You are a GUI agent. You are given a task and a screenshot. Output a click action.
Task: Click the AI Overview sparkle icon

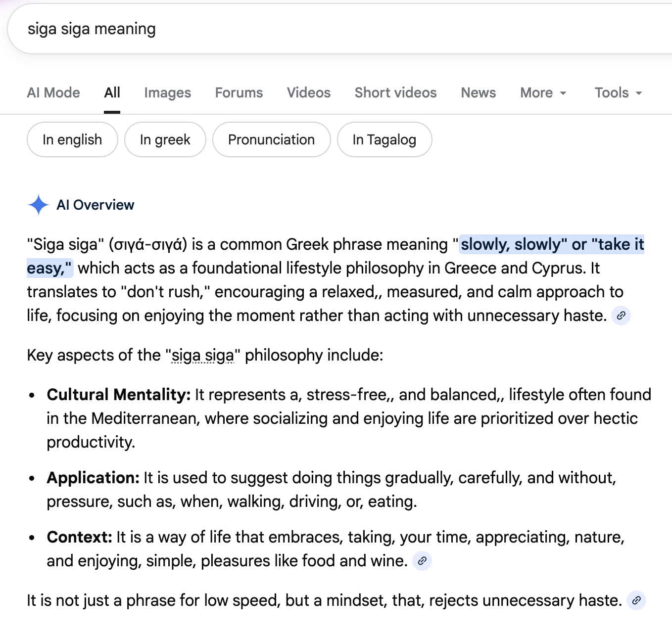tap(38, 205)
